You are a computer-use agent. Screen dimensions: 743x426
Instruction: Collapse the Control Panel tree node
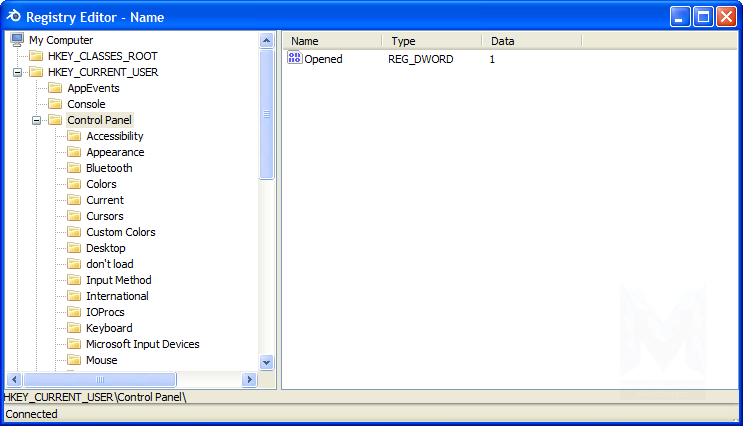click(36, 120)
